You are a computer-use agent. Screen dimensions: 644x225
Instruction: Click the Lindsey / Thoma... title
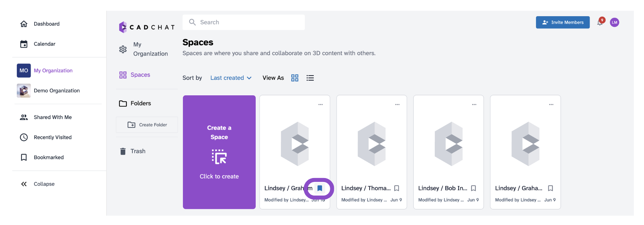click(366, 188)
